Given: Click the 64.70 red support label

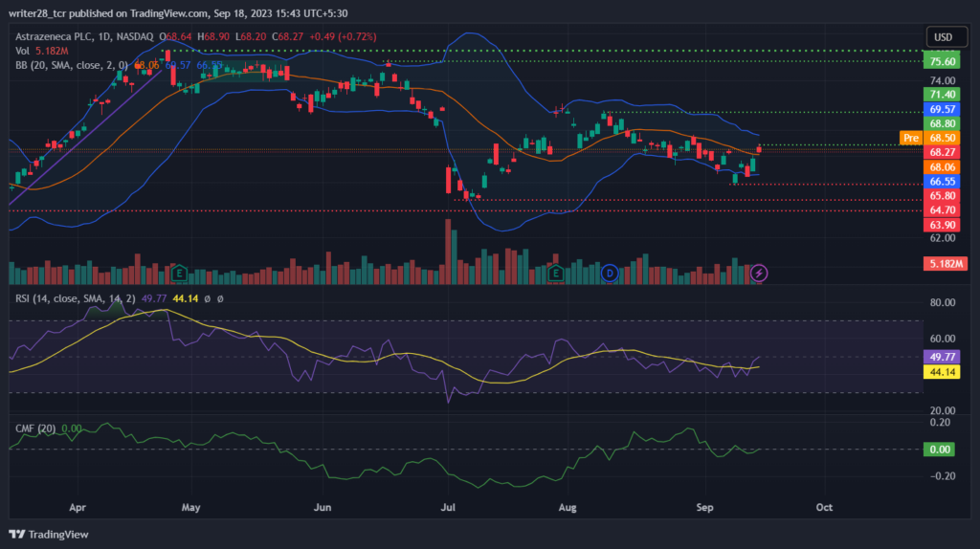Looking at the screenshot, I should click(943, 209).
